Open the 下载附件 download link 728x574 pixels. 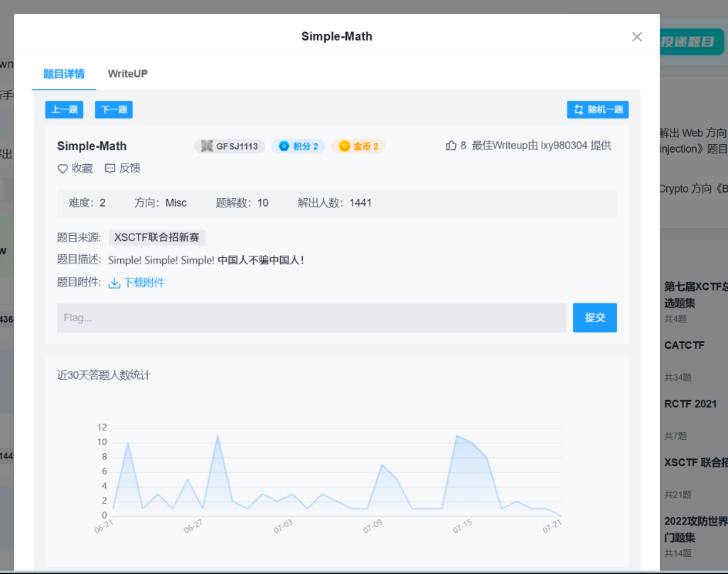[144, 283]
